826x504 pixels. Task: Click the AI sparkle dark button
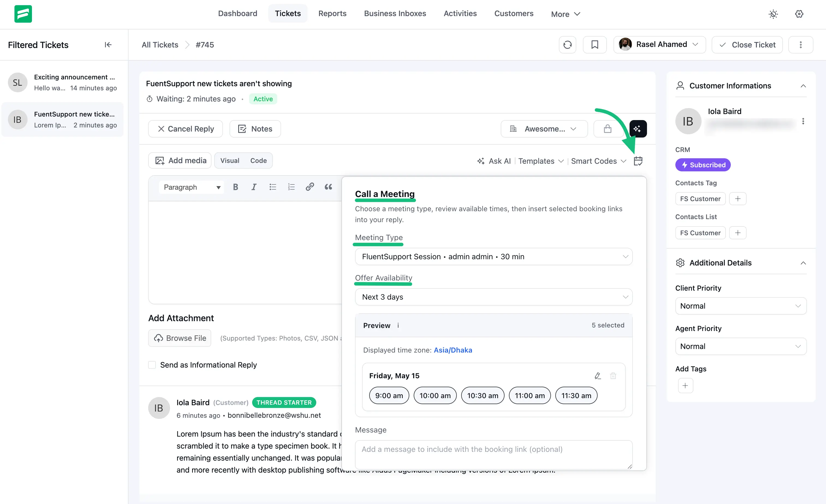pos(638,129)
